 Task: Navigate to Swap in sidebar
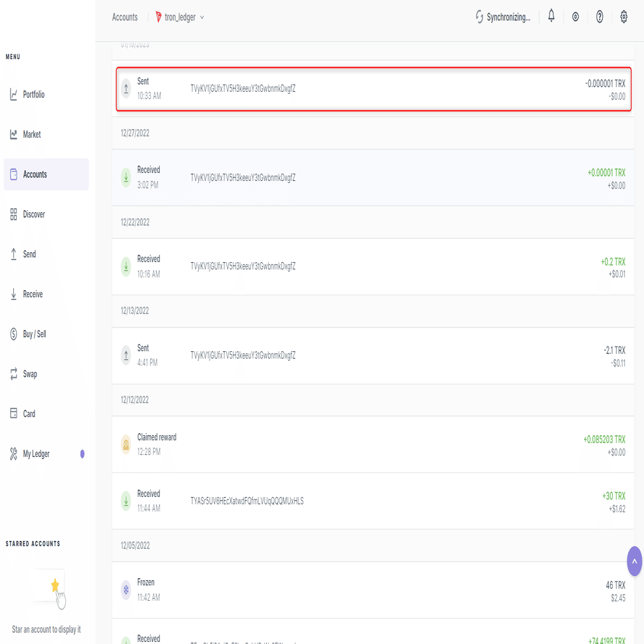point(30,374)
